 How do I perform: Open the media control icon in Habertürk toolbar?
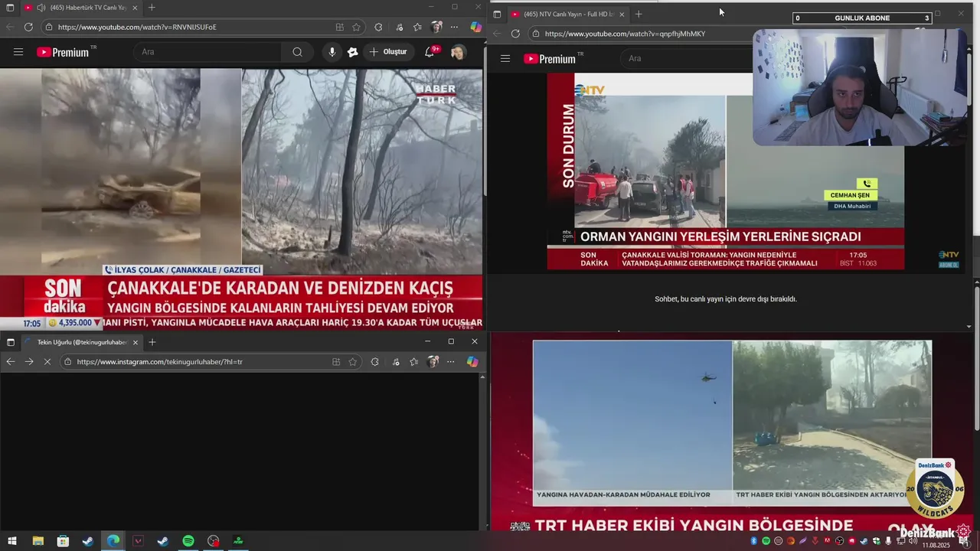398,27
